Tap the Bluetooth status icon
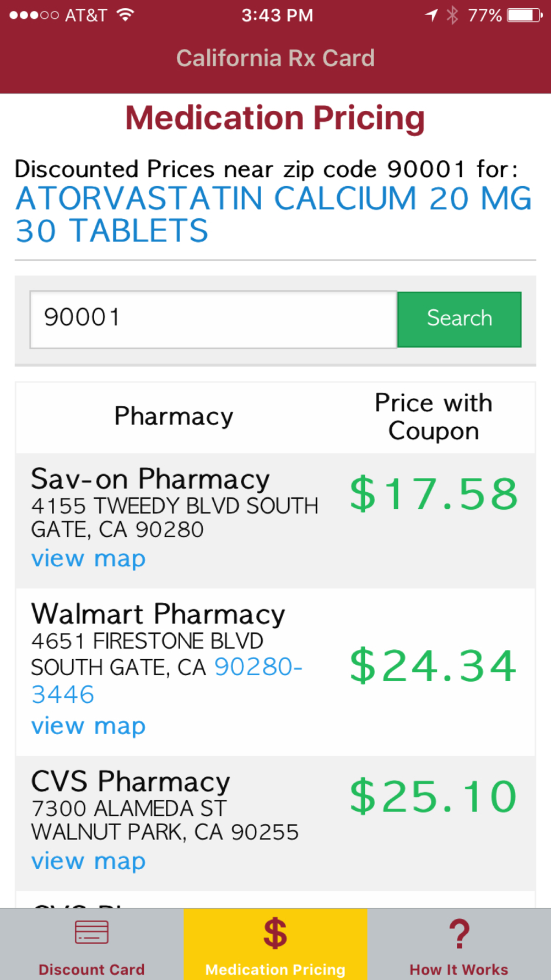 click(x=452, y=15)
